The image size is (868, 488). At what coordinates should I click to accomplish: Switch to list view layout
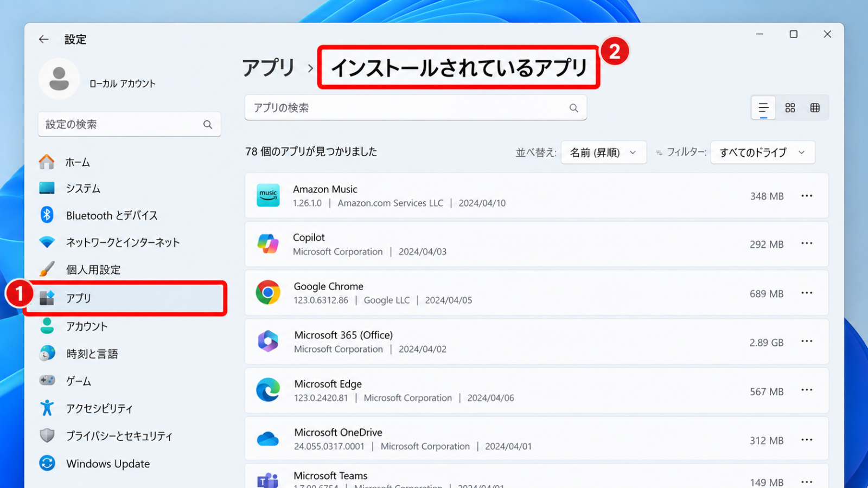pos(763,108)
